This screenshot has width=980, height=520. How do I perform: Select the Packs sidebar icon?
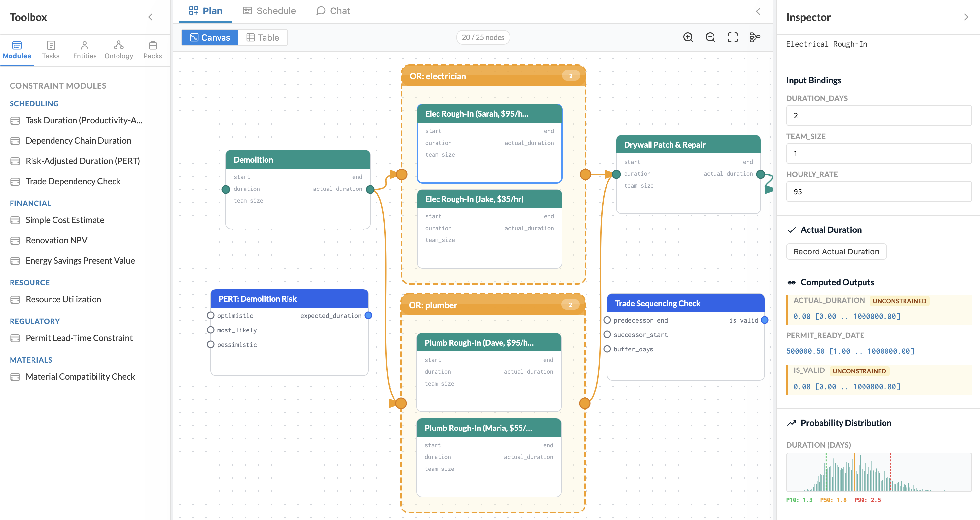152,49
